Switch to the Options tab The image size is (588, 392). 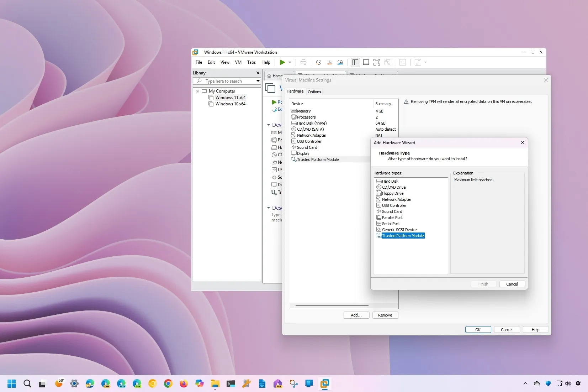coord(314,92)
